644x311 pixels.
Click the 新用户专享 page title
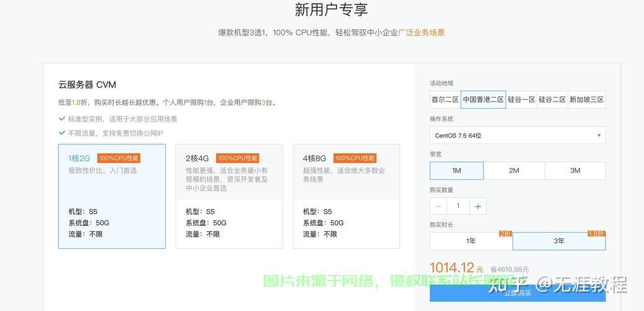331,9
